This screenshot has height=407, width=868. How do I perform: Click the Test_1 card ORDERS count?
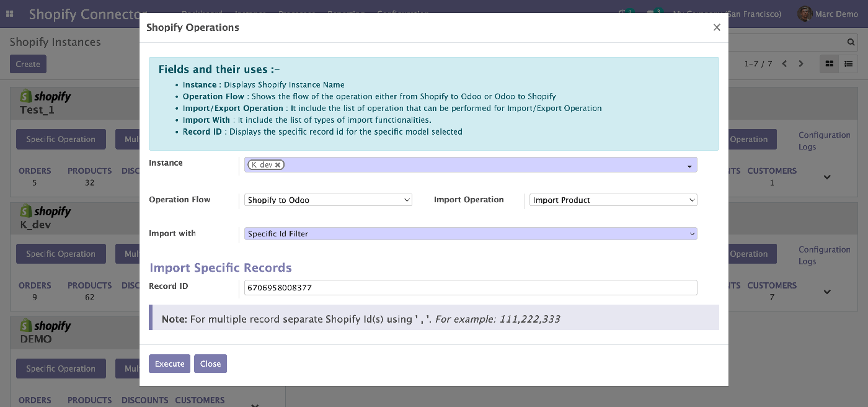tap(35, 182)
